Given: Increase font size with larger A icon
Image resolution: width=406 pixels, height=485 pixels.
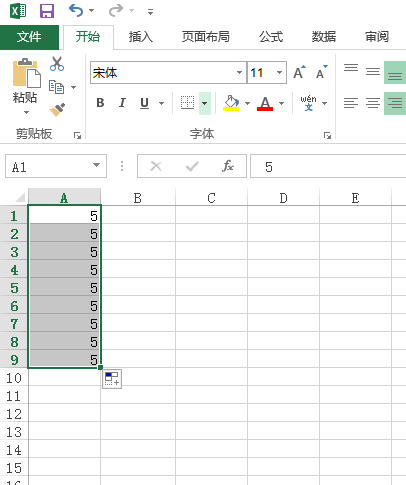Looking at the screenshot, I should 299,72.
